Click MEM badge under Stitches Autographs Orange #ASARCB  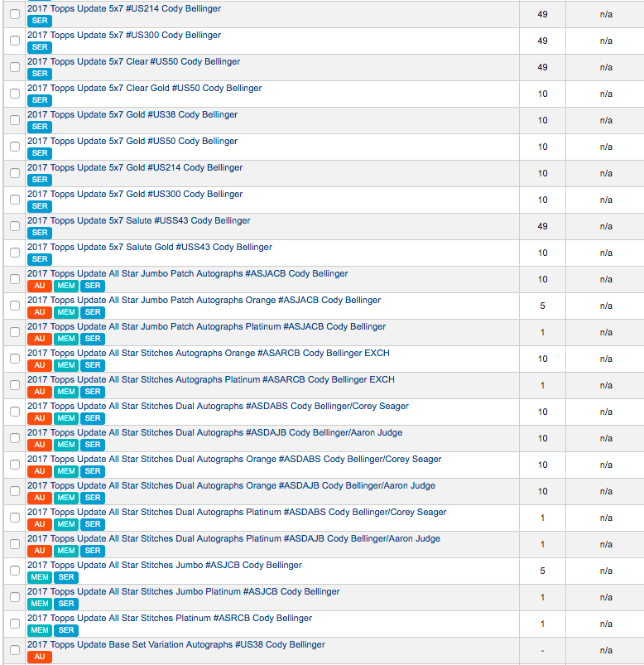tap(66, 365)
